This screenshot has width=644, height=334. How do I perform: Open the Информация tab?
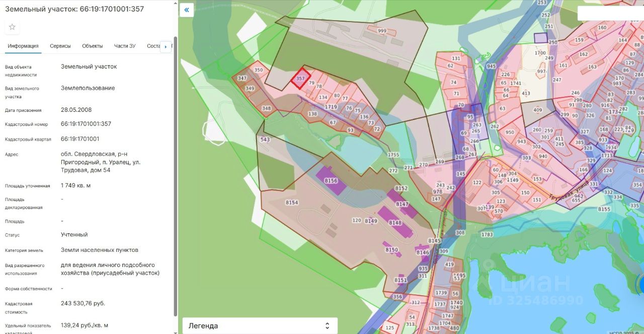[23, 46]
